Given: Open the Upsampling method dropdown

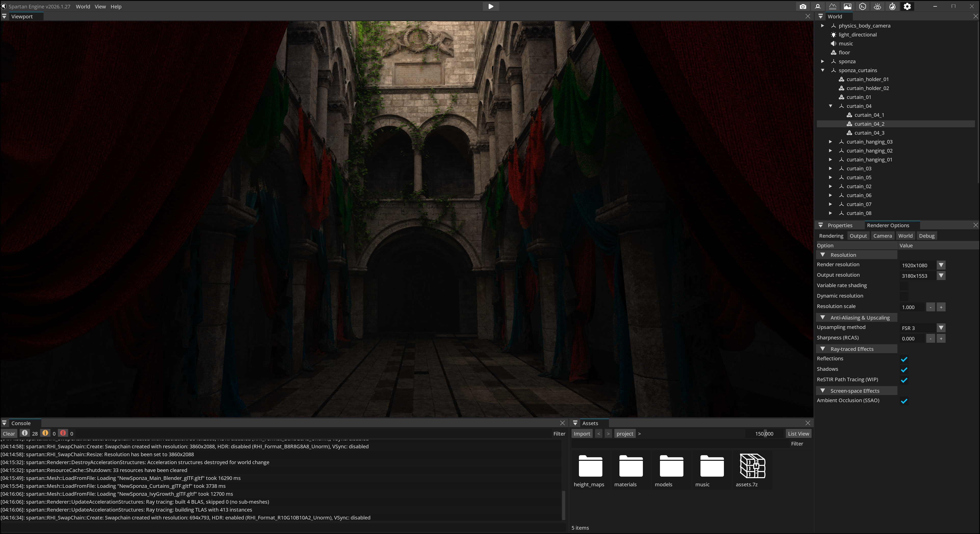Looking at the screenshot, I should click(941, 328).
